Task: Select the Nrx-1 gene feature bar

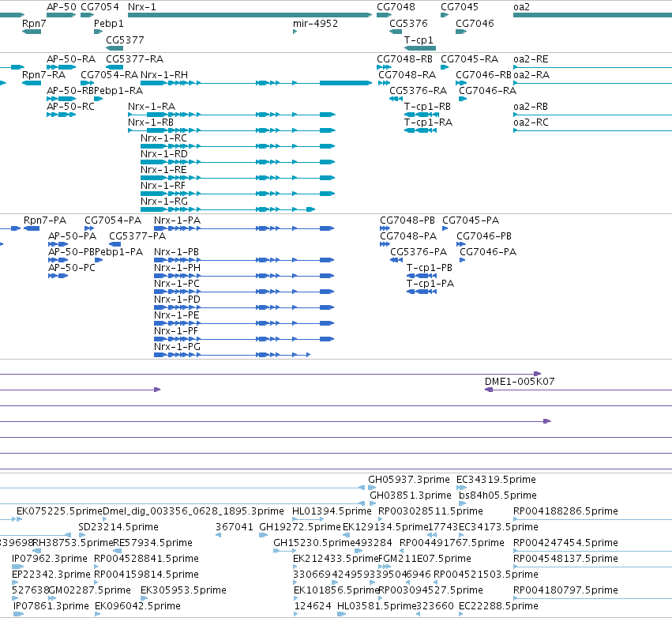Action: pyautogui.click(x=250, y=15)
